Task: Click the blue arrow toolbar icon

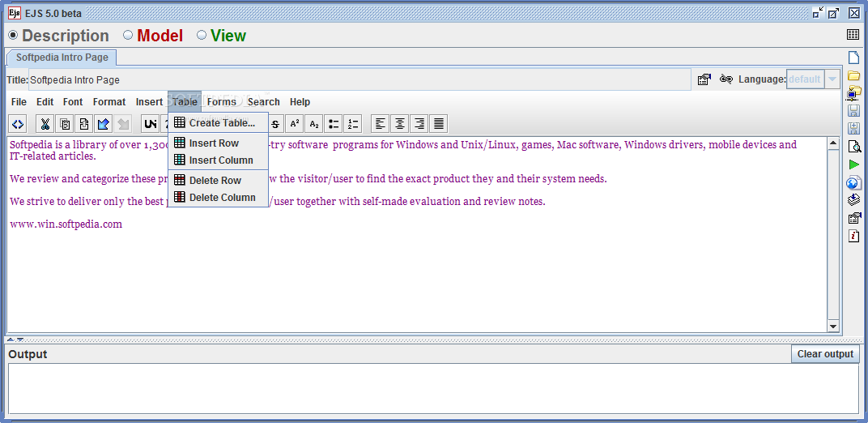Action: (x=103, y=124)
